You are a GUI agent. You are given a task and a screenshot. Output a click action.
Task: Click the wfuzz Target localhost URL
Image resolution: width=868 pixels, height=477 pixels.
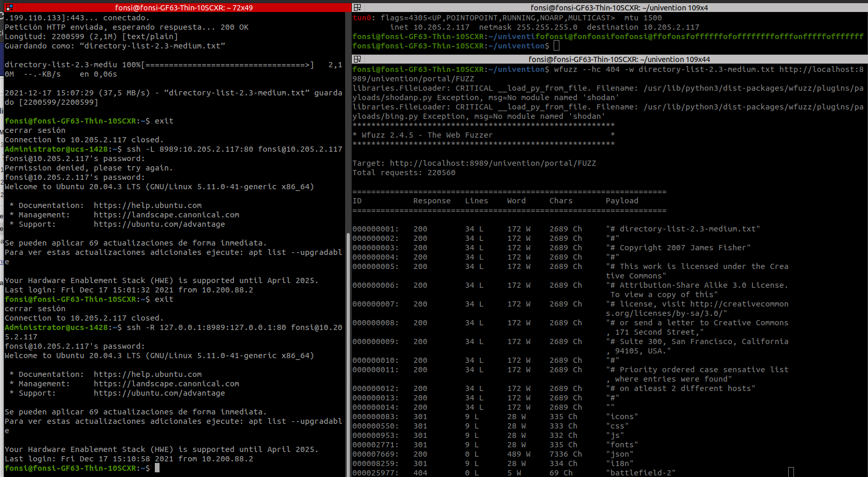[x=493, y=163]
